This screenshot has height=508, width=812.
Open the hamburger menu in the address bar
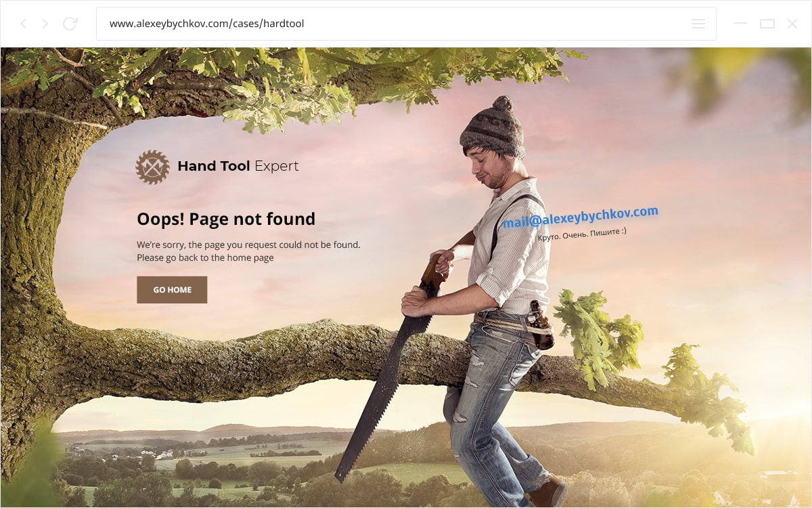698,24
